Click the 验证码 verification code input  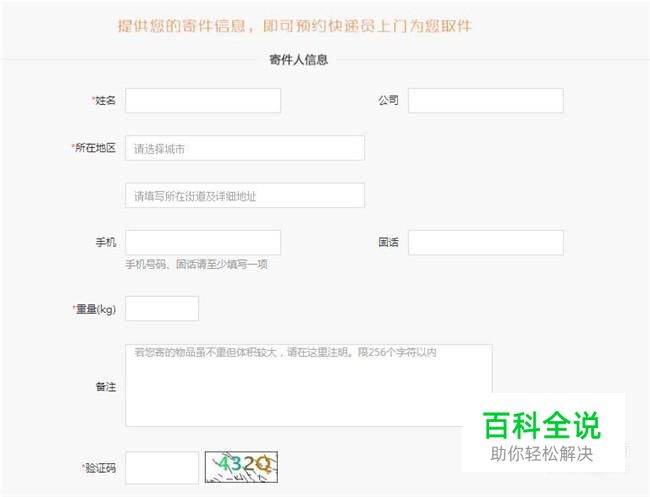click(162, 468)
